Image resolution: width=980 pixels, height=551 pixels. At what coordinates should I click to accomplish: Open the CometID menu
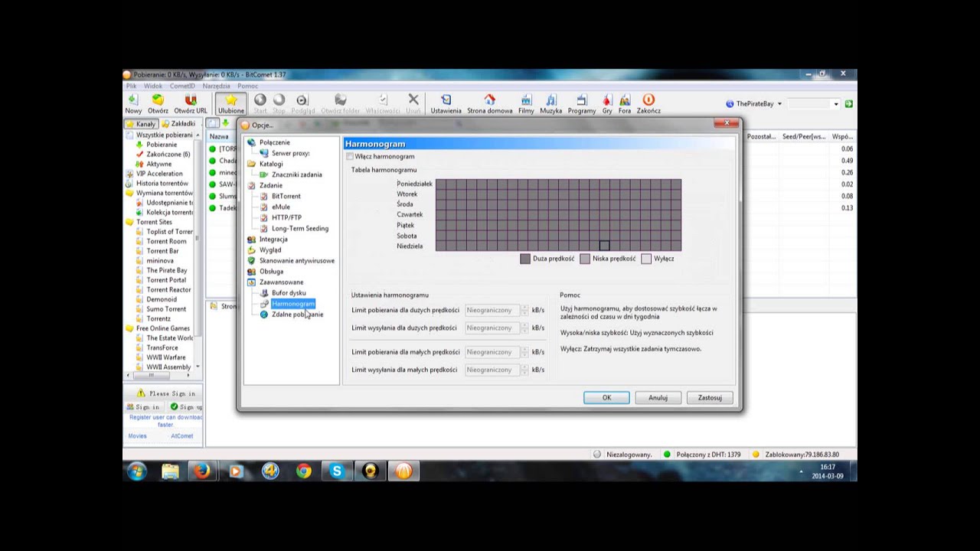coord(182,86)
